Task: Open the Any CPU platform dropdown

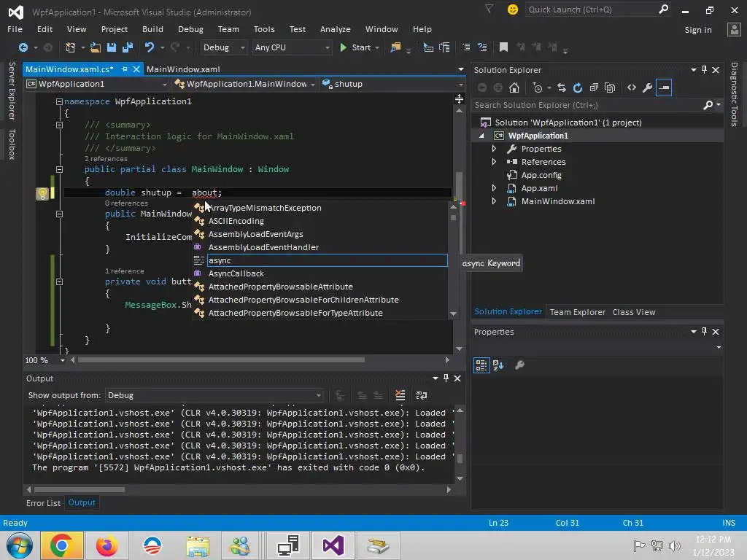Action: [x=292, y=47]
